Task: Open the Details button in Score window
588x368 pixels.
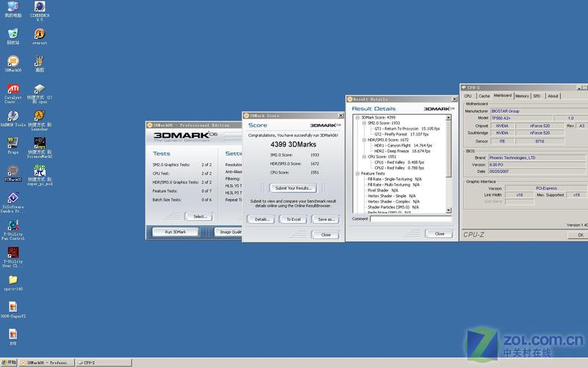Action: coord(262,219)
